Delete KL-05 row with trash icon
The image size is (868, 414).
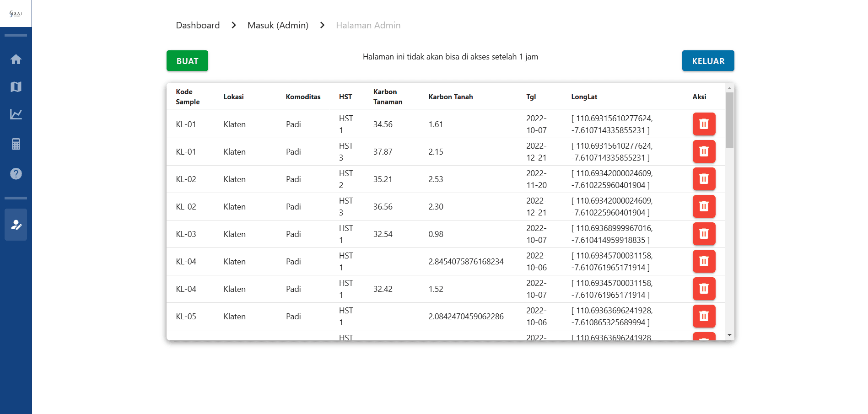point(704,316)
